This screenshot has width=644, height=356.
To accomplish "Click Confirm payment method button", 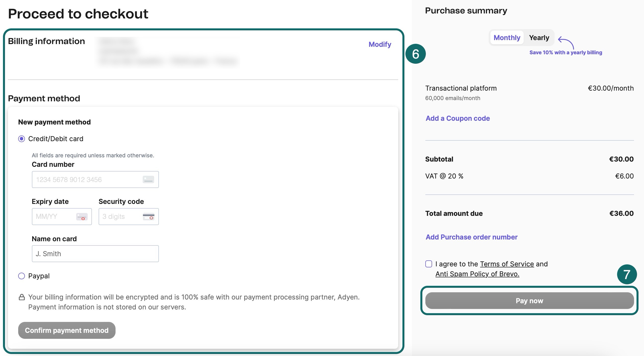I will [67, 330].
